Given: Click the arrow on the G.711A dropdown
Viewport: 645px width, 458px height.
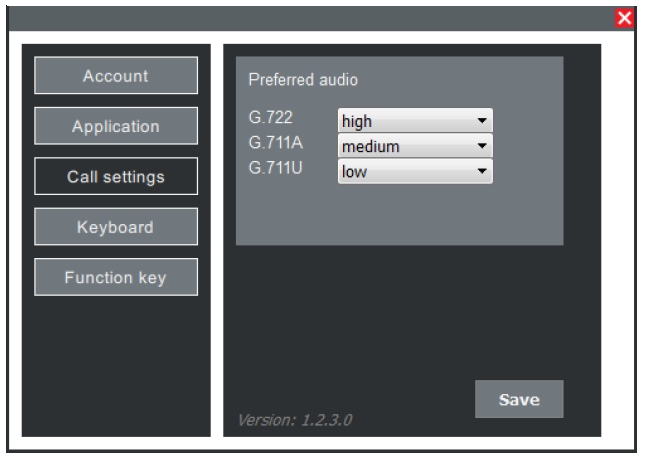Looking at the screenshot, I should pos(482,146).
